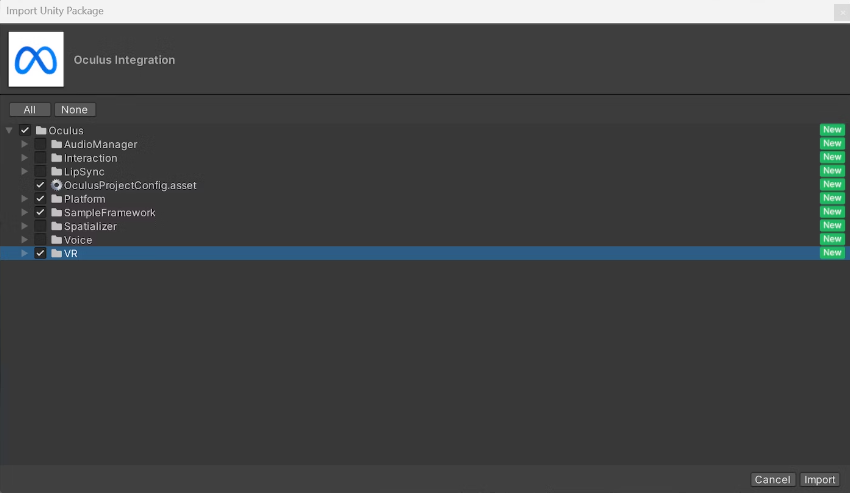Click the Interaction folder icon
The image size is (850, 493).
point(56,158)
